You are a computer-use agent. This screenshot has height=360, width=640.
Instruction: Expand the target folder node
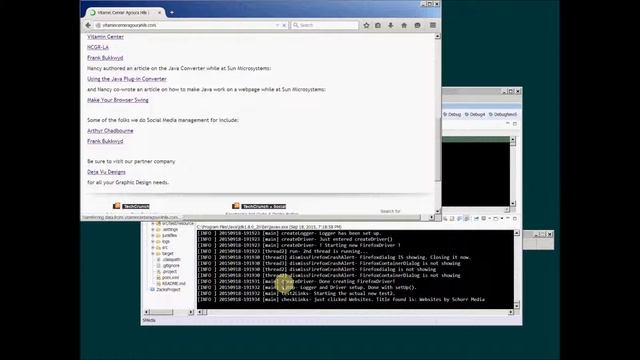(153, 253)
